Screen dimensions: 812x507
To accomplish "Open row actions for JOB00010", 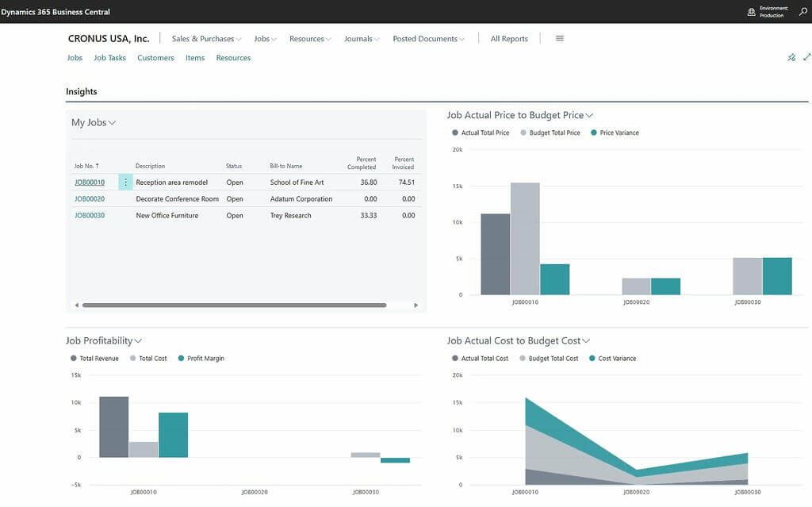I will pyautogui.click(x=125, y=182).
